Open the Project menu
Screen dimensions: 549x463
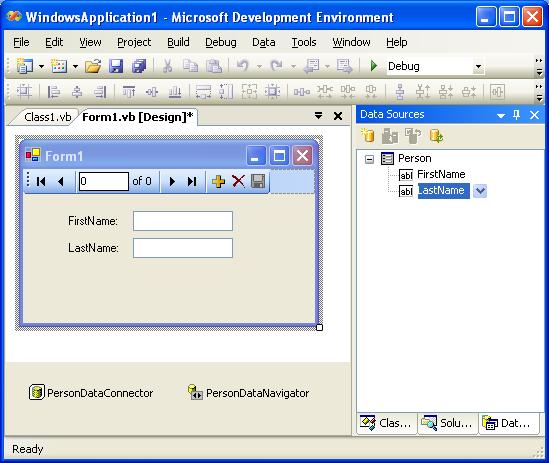134,42
